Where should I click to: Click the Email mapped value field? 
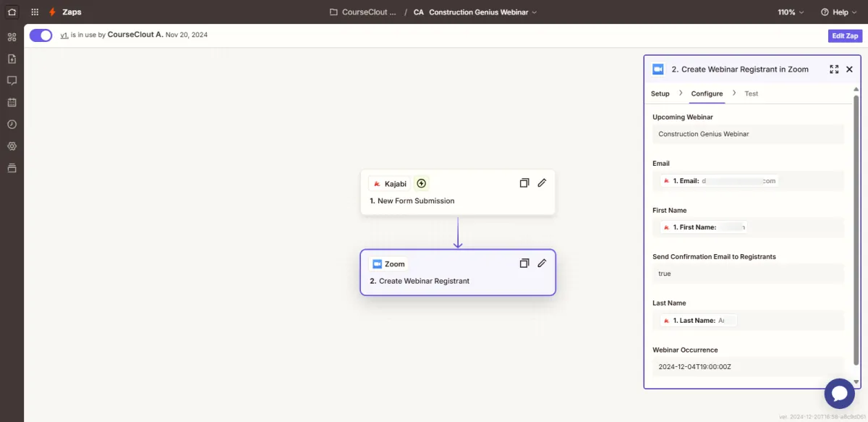[748, 181]
